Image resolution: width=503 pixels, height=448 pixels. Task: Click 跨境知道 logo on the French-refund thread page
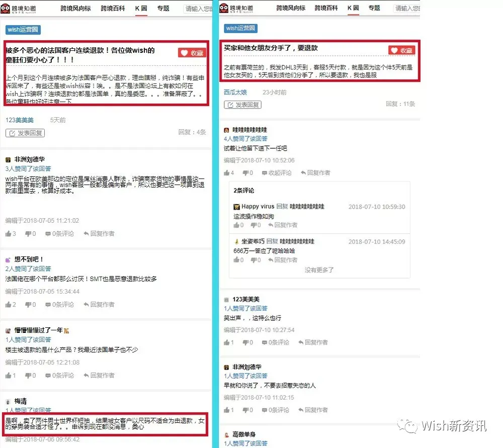click(x=18, y=9)
